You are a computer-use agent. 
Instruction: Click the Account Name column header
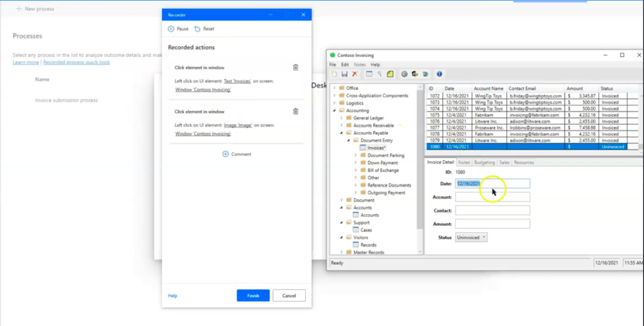(x=489, y=88)
